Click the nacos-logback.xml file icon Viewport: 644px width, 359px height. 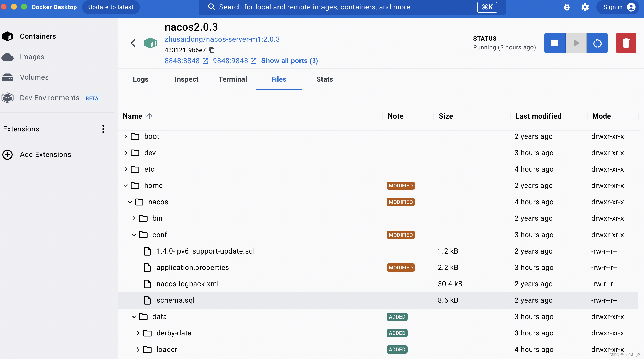(147, 284)
